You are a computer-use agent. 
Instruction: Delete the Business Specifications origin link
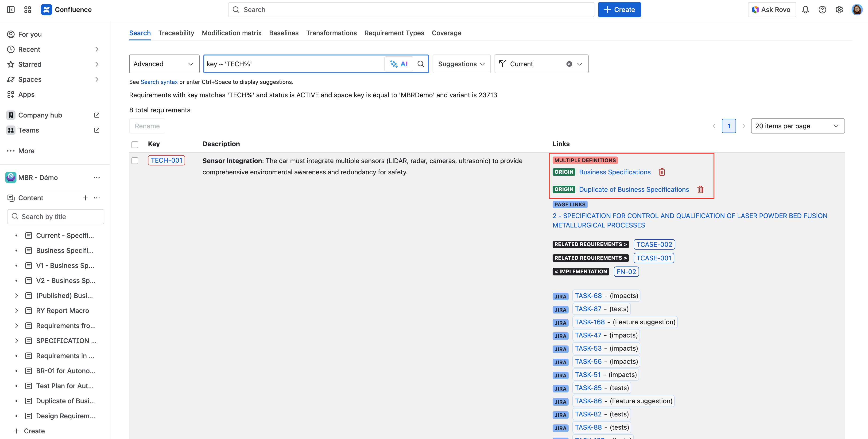662,172
